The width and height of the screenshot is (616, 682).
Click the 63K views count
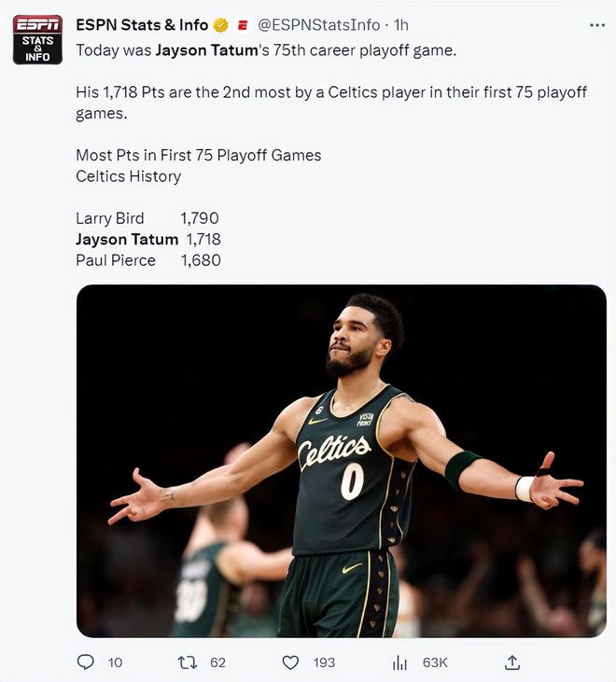pyautogui.click(x=435, y=662)
